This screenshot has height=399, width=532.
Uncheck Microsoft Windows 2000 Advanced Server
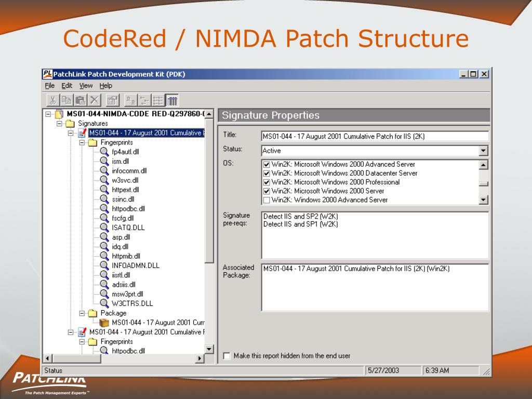(x=267, y=165)
